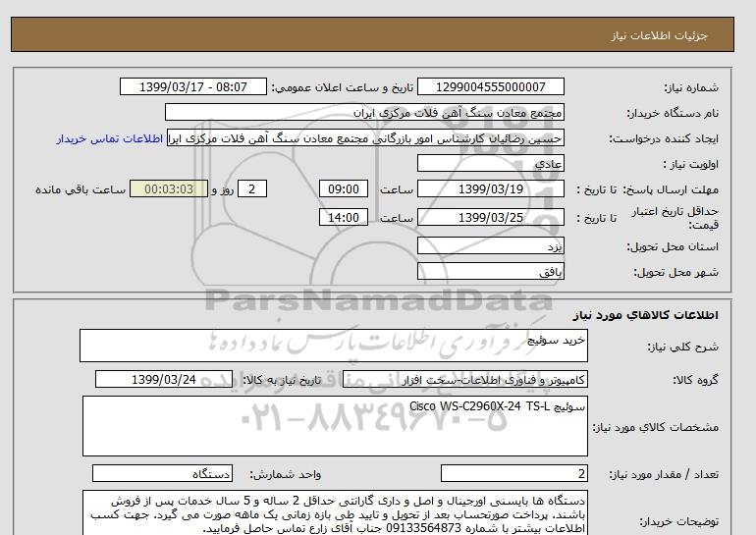Click the label نام دستگاه خریدار
Viewport: 756px width, 535px height.
pyautogui.click(x=673, y=113)
